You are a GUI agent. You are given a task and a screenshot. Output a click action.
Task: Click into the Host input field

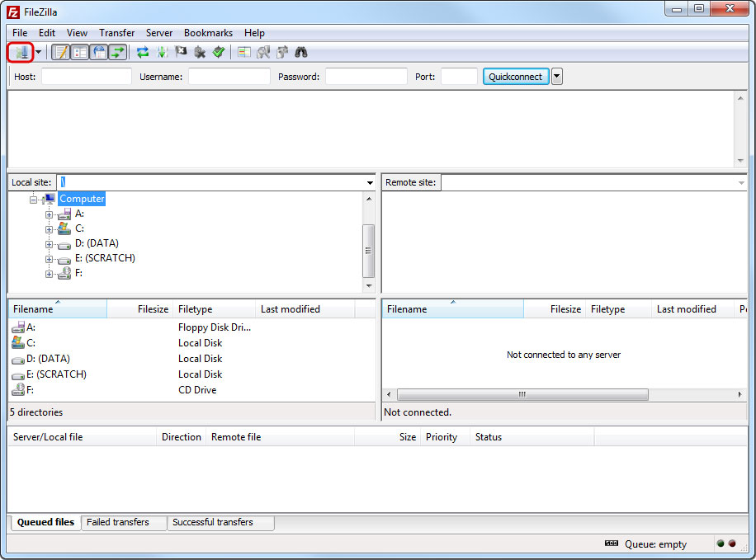(87, 77)
